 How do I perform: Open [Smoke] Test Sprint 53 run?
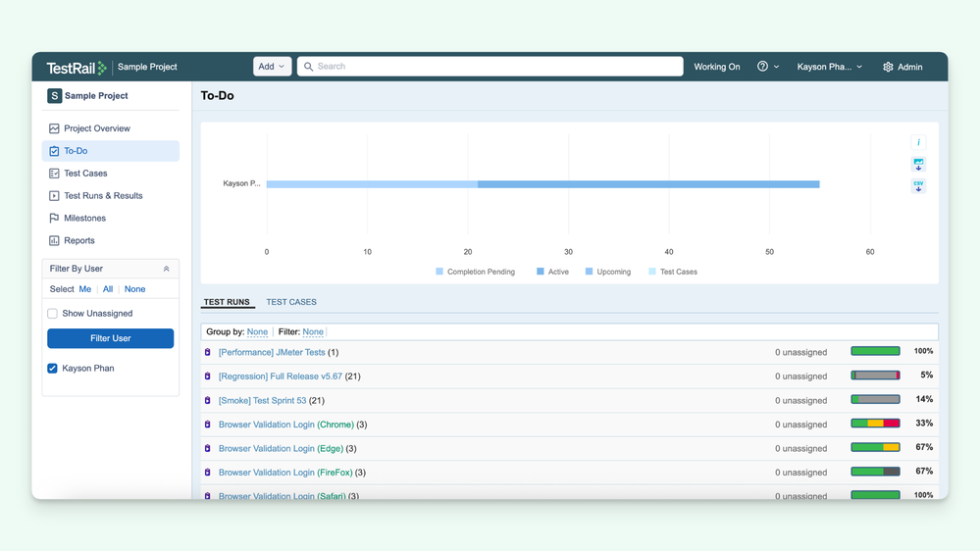point(263,400)
